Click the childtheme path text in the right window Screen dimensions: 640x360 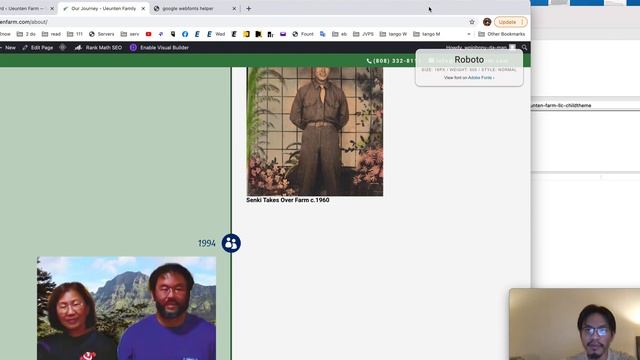point(561,105)
